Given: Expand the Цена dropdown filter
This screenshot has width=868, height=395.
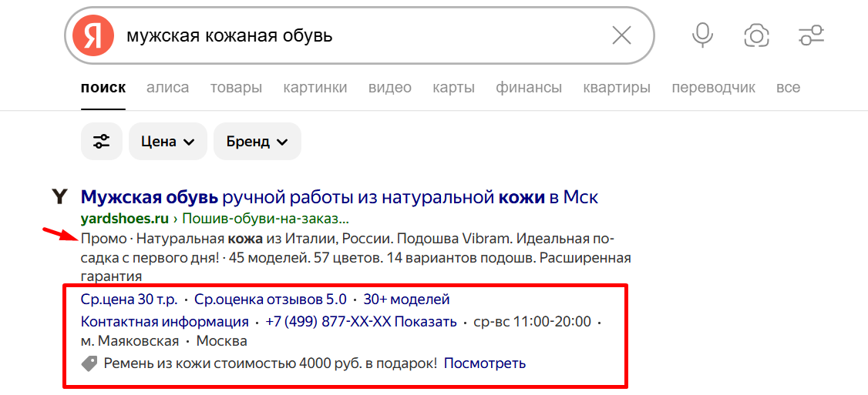Looking at the screenshot, I should point(167,142).
